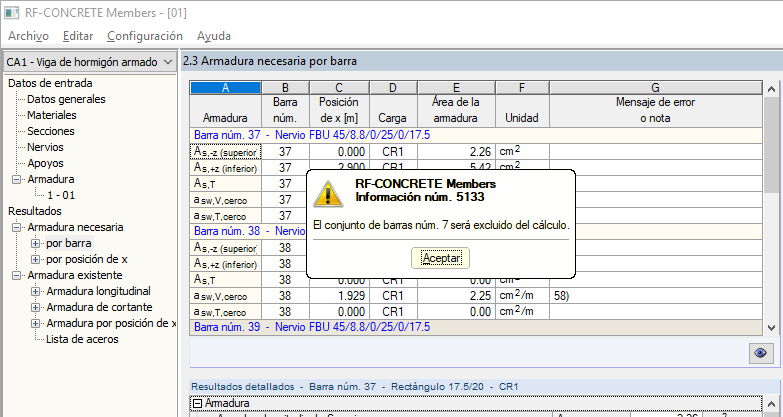Image resolution: width=783 pixels, height=417 pixels.
Task: Open the Ayuda menu
Action: tap(214, 36)
